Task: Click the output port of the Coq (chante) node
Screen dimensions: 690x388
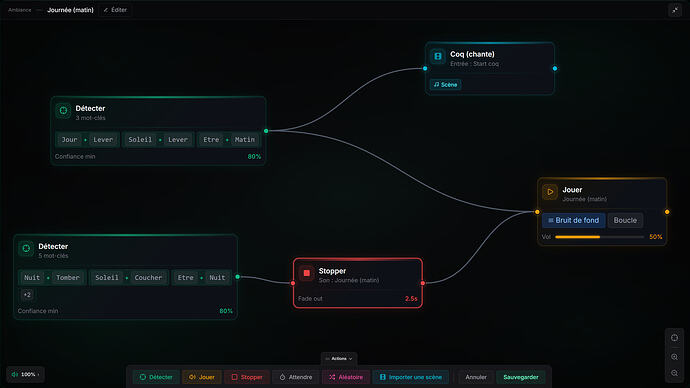Action: pos(555,68)
